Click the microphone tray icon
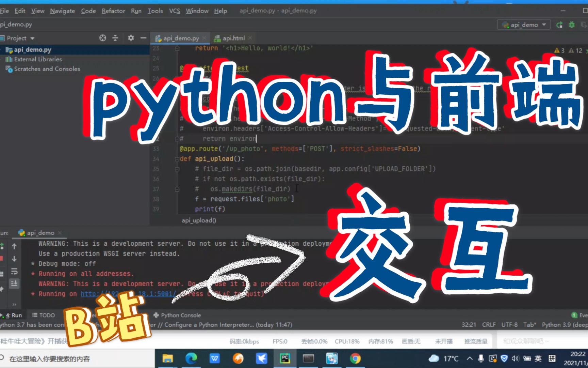Viewport: 588px width, 368px height. 481,358
